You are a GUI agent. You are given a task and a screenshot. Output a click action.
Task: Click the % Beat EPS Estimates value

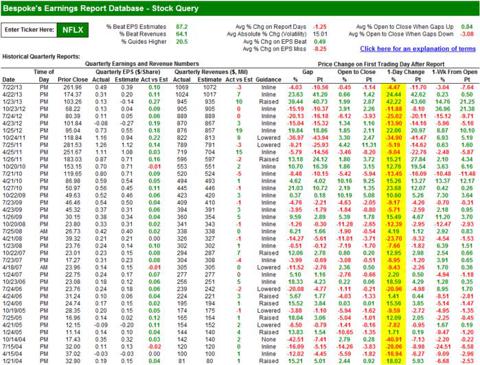click(x=182, y=27)
